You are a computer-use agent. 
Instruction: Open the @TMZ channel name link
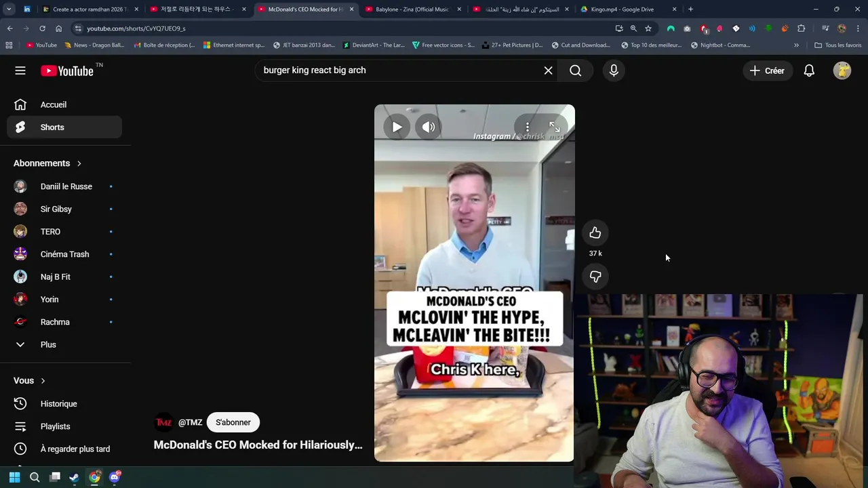coord(190,422)
